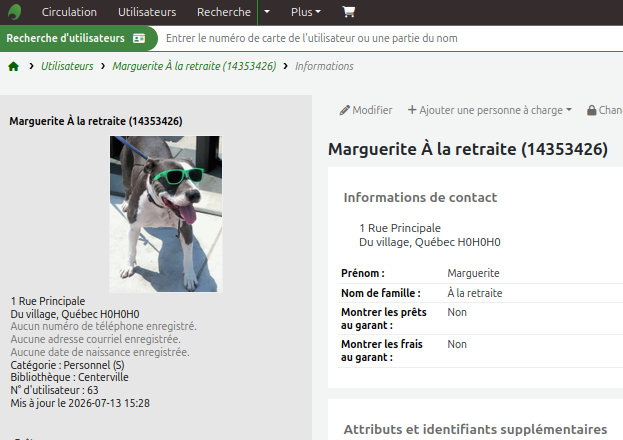The image size is (623, 440).
Task: Click the Koha leaf logo
Action: pos(15,12)
